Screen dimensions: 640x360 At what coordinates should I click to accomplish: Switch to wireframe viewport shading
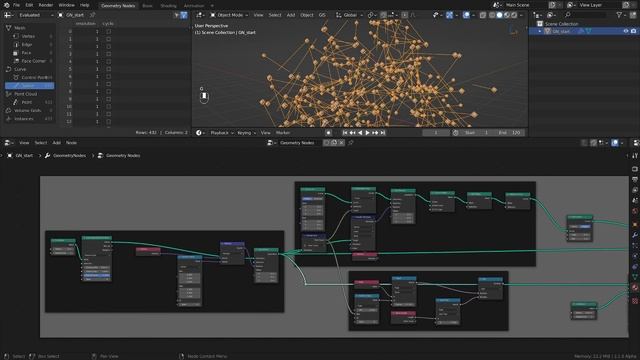coord(492,15)
